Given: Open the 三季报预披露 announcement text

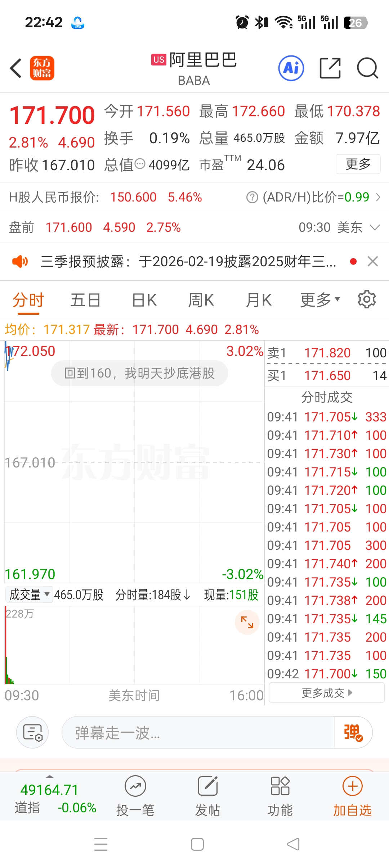Looking at the screenshot, I should click(188, 261).
